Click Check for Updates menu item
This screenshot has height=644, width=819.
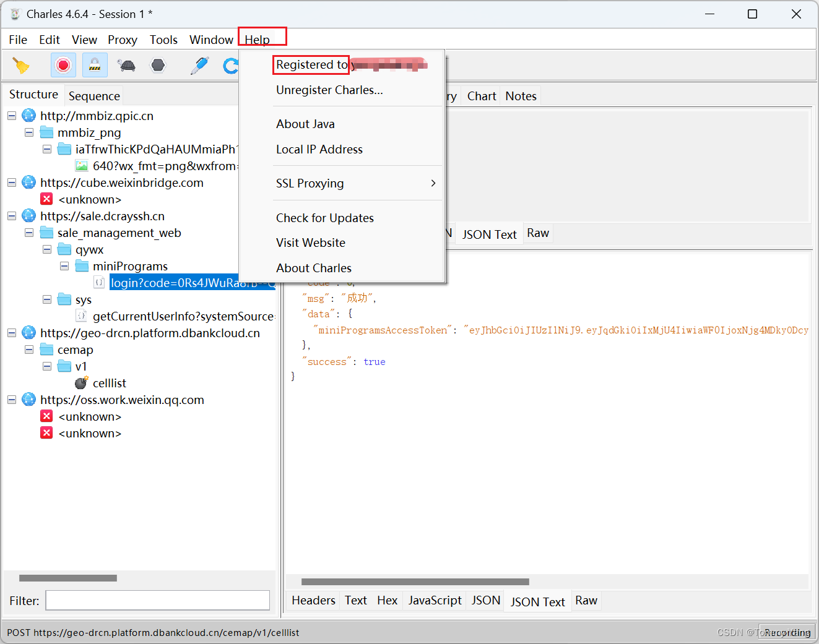[x=357, y=218]
